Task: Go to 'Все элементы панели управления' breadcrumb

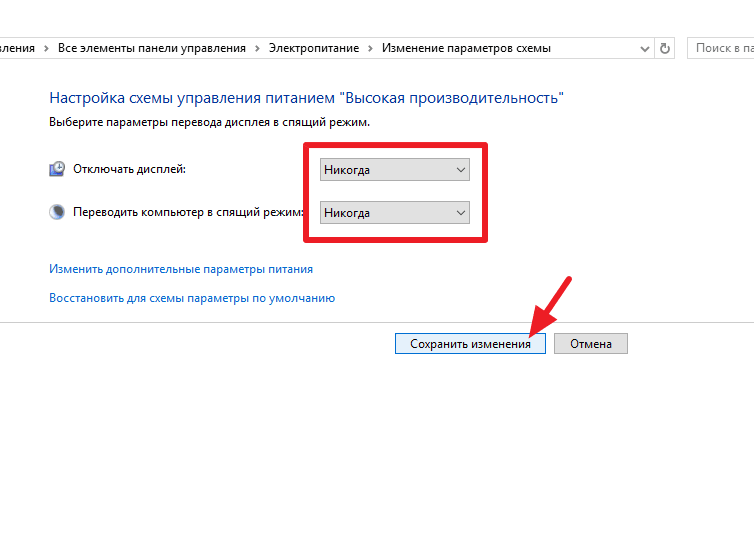Action: pyautogui.click(x=151, y=48)
